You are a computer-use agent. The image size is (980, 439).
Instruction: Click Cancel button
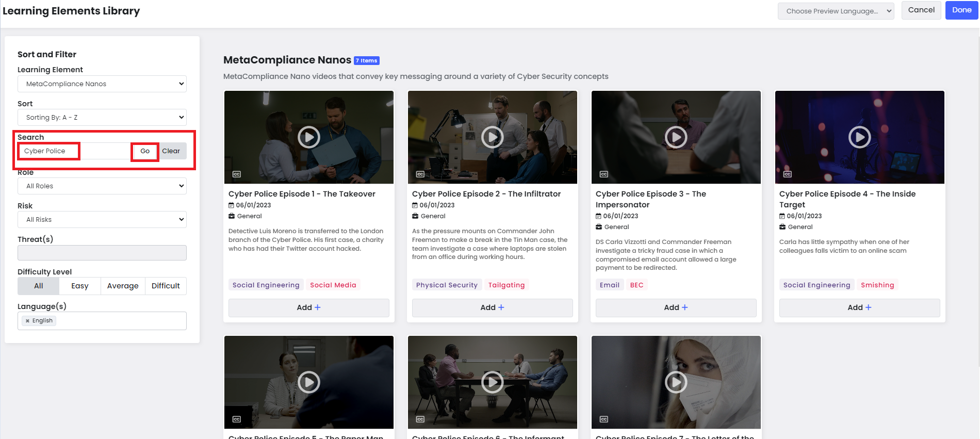pyautogui.click(x=921, y=10)
